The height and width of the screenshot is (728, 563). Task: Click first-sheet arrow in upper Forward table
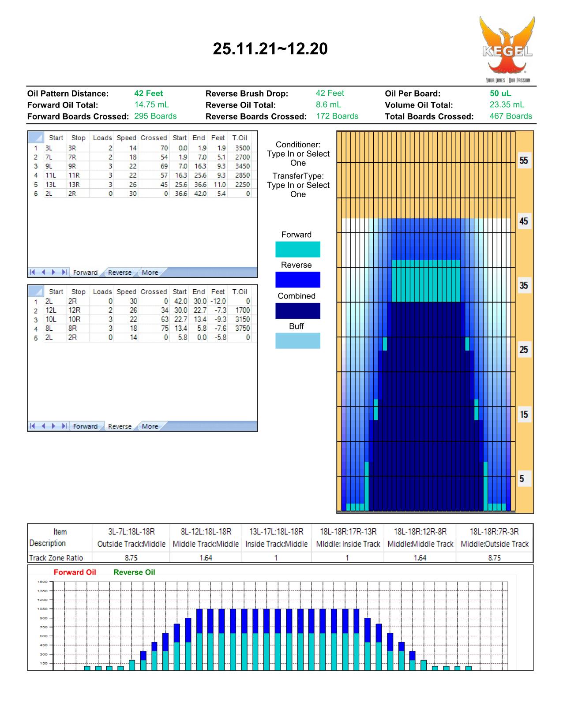pos(32,273)
